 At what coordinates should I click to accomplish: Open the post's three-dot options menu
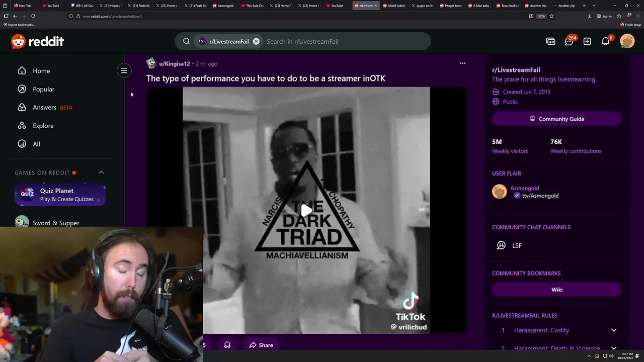tap(462, 63)
